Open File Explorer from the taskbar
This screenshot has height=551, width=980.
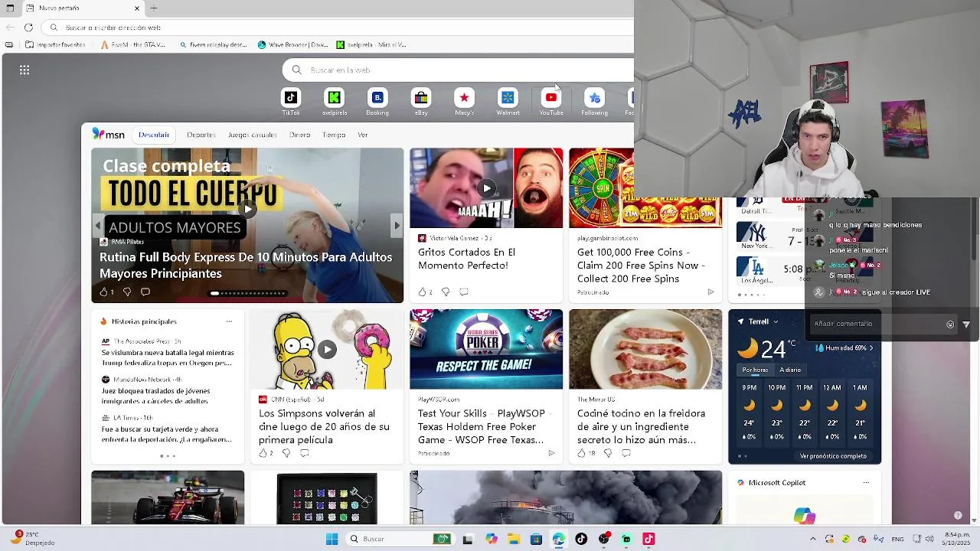coord(514,539)
